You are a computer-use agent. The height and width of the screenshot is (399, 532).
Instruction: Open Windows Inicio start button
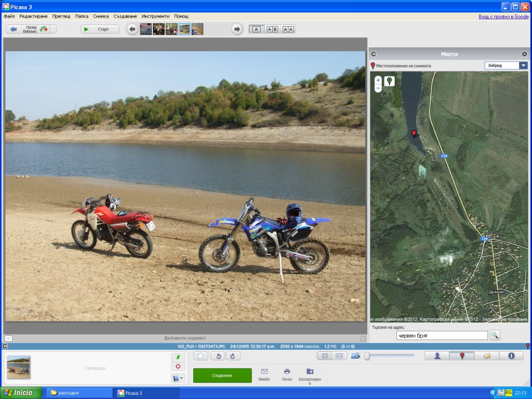point(21,393)
